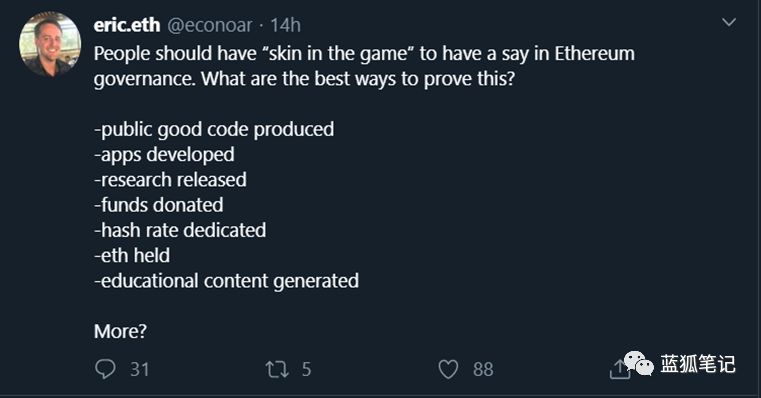The height and width of the screenshot is (398, 761).
Task: Open eric.eth's profile picture
Action: (x=50, y=44)
